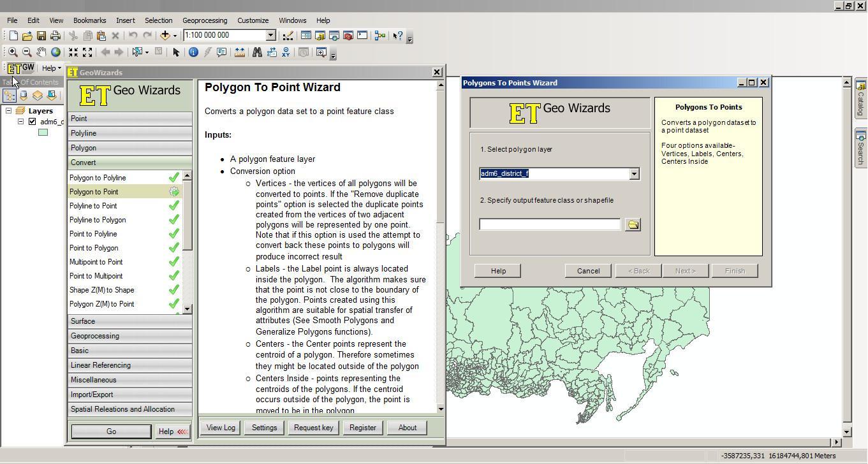Activate the Identify info tool
This screenshot has width=868, height=464.
click(x=193, y=52)
